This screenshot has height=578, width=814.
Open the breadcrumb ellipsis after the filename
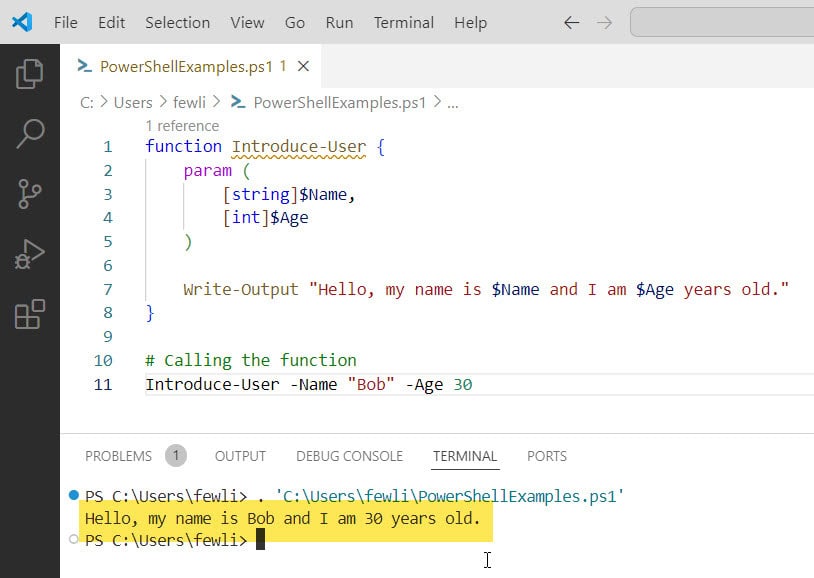click(x=453, y=102)
